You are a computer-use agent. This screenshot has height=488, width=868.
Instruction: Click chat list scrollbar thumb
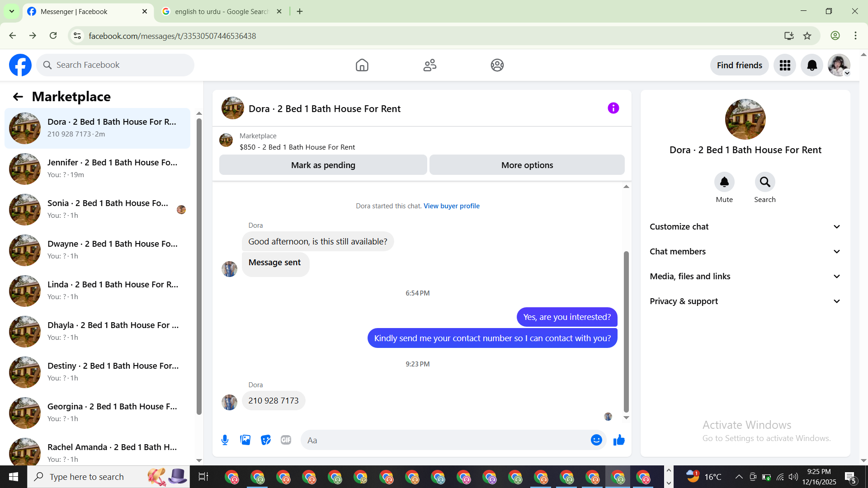(x=199, y=266)
